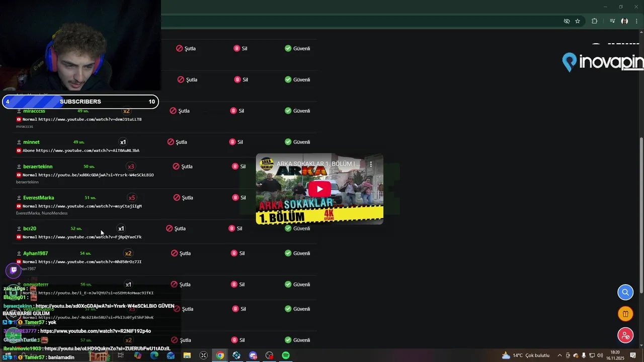Click Sil for miracccss

(237, 111)
